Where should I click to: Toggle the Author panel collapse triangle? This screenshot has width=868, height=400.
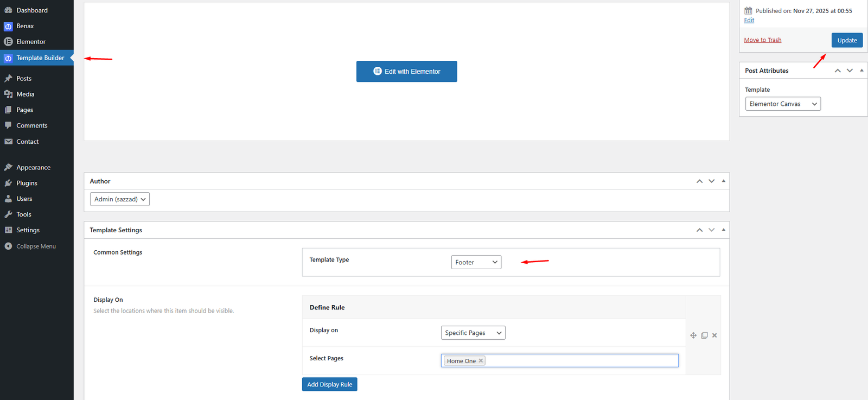click(723, 181)
